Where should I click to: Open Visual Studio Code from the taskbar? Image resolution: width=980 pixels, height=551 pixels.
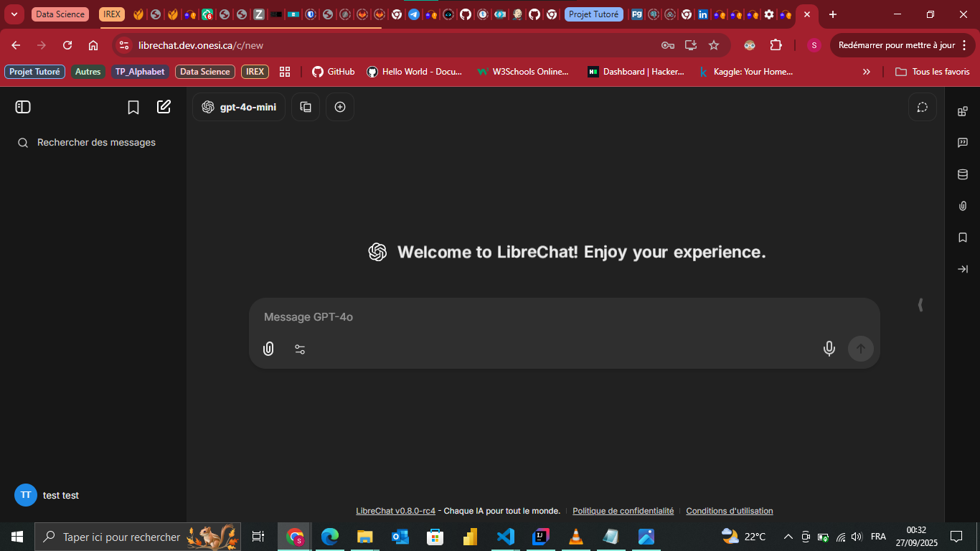click(x=506, y=537)
